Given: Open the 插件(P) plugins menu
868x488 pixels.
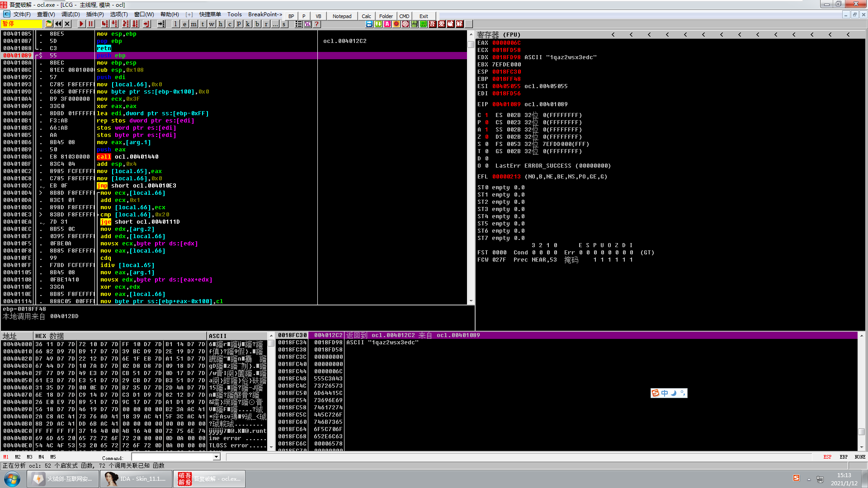Looking at the screenshot, I should click(x=95, y=14).
